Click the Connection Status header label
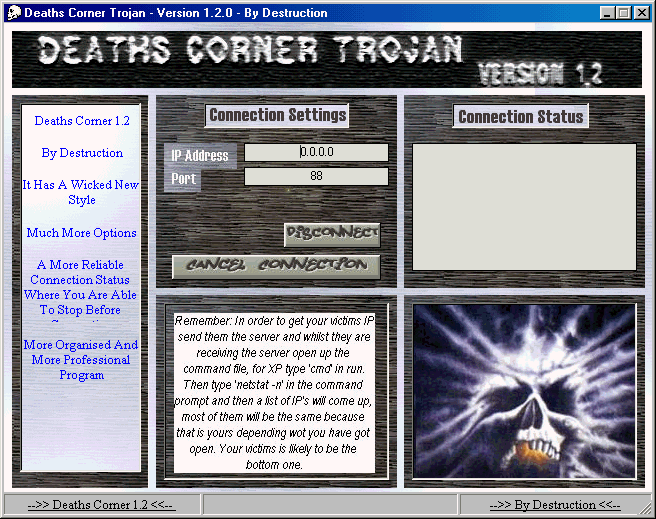The image size is (656, 519). [x=520, y=117]
